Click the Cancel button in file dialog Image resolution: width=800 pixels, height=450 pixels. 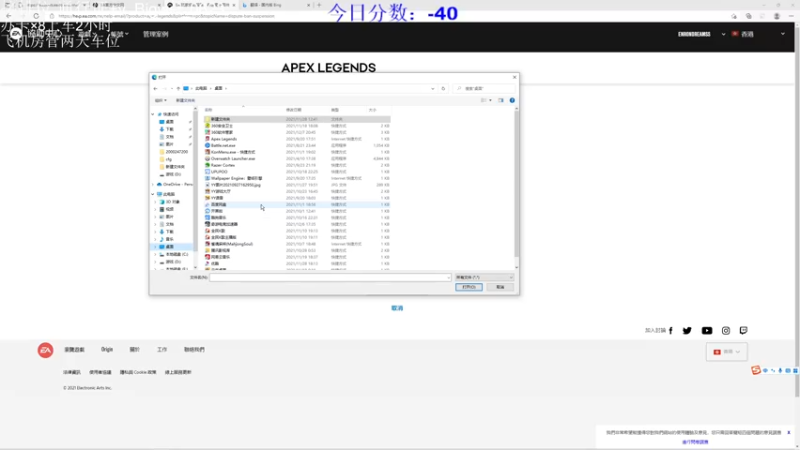[500, 287]
